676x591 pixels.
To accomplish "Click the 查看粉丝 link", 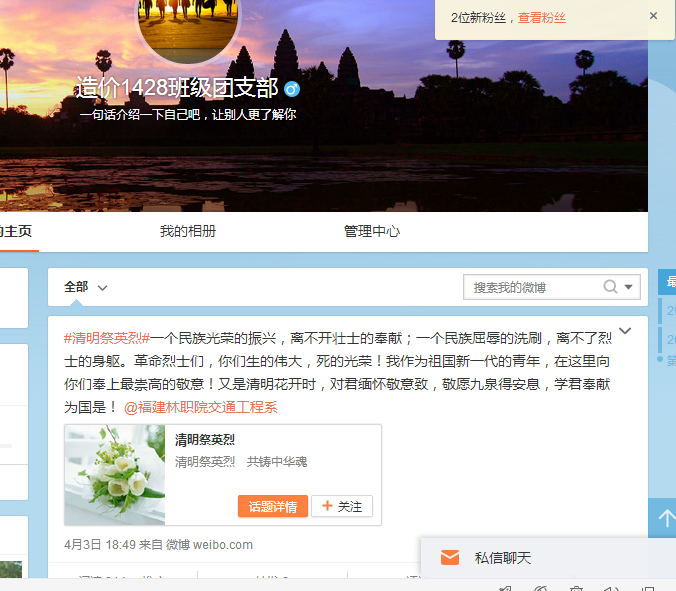I will pyautogui.click(x=541, y=17).
